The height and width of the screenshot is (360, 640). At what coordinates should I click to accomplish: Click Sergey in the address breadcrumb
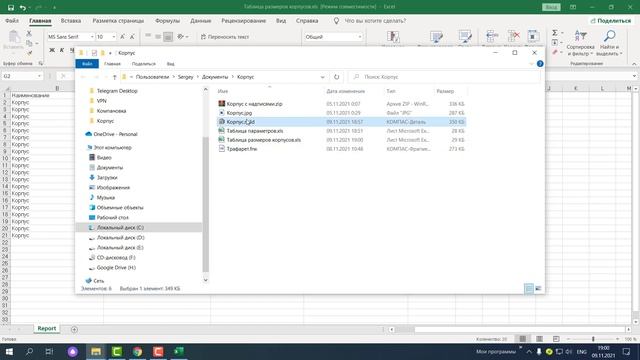[185, 77]
